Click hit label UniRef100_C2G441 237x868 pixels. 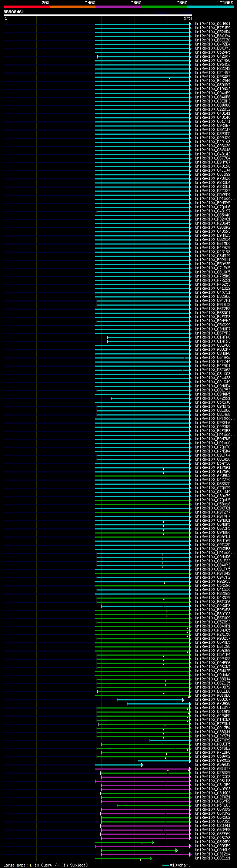[x=213, y=826]
